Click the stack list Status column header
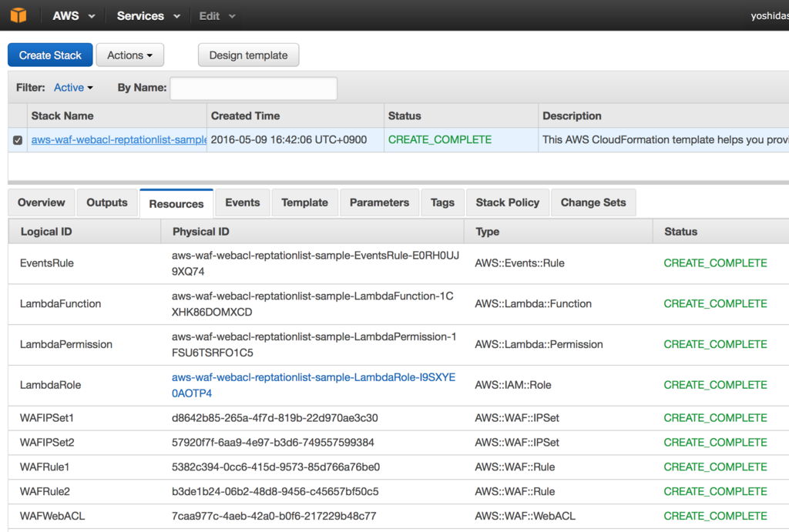 [x=461, y=115]
